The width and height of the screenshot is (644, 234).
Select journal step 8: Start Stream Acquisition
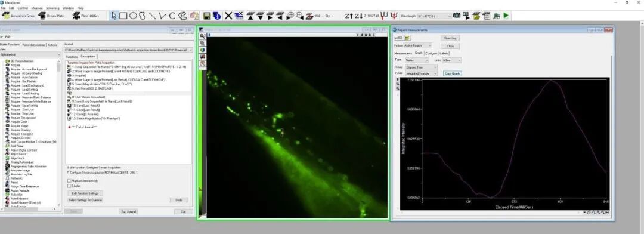point(89,97)
